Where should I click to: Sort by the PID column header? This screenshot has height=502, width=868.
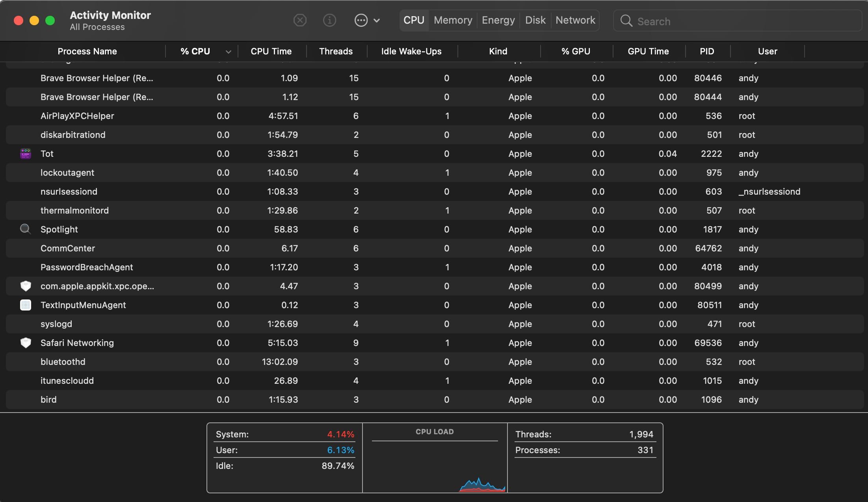(x=707, y=51)
